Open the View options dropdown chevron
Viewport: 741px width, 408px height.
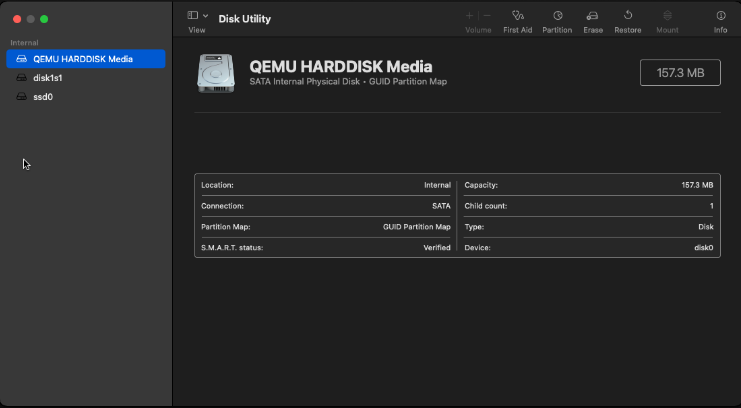[206, 16]
